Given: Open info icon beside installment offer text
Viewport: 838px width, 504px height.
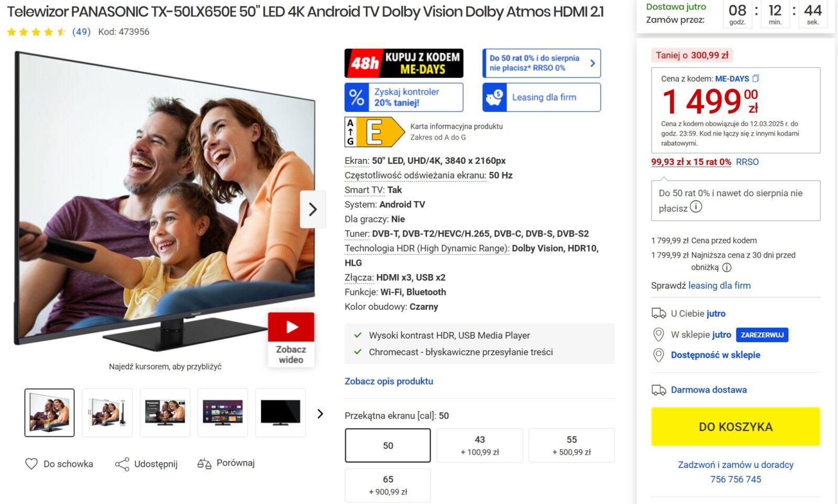Looking at the screenshot, I should pyautogui.click(x=696, y=207).
